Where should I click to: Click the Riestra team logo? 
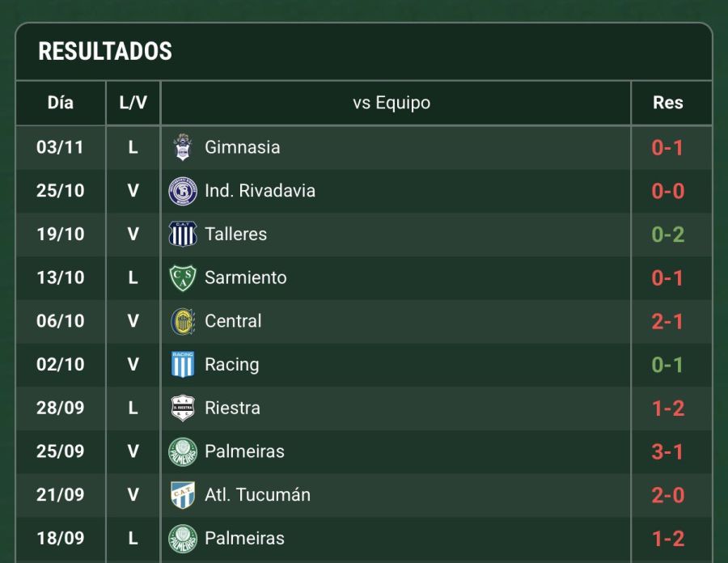point(183,408)
